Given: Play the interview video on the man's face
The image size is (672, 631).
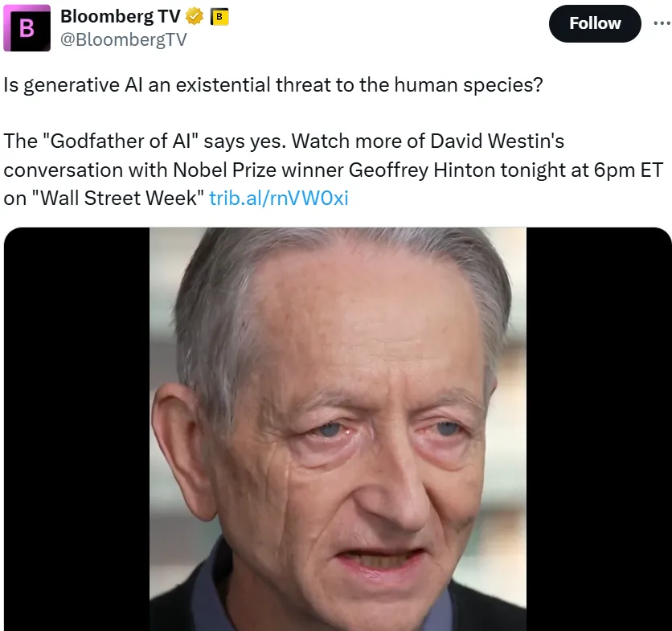Looking at the screenshot, I should pos(338,429).
